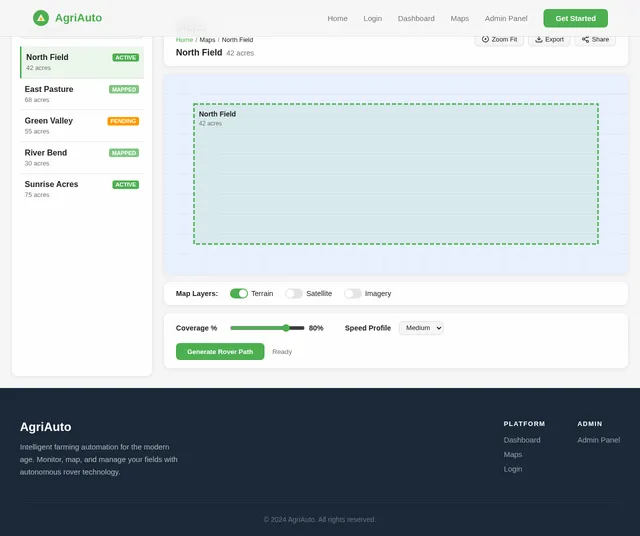Adjust the Coverage percentage slider

click(x=267, y=328)
